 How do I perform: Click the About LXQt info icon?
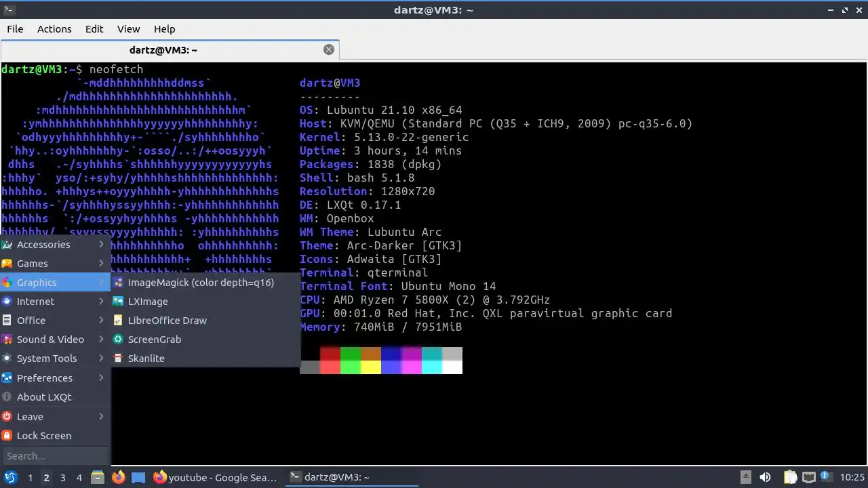tap(7, 397)
